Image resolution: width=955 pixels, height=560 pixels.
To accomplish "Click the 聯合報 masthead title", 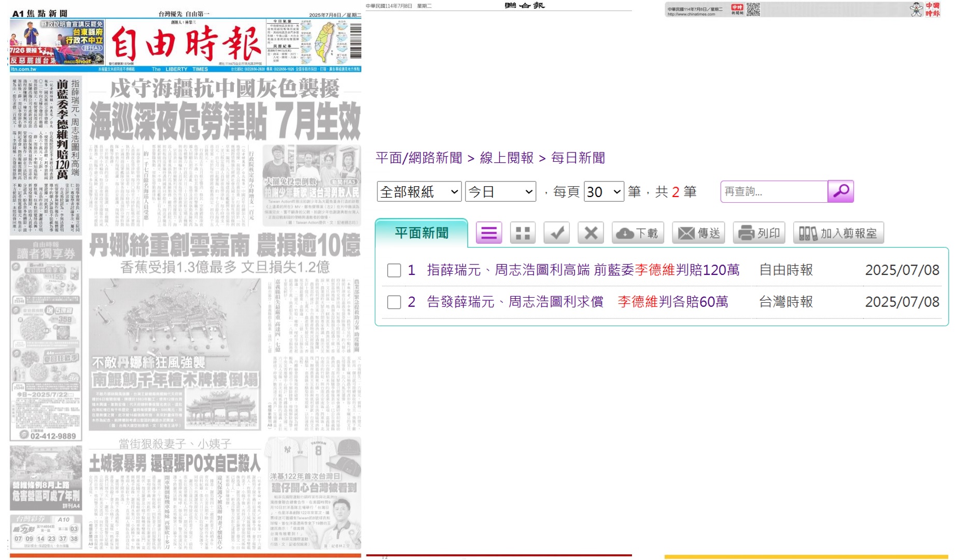I will pos(524,6).
